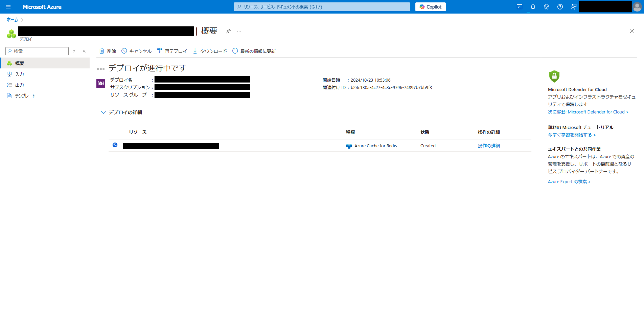Click the deployment cube icon beside デプロイ名
Screen dimensions: 644x322
tap(101, 83)
